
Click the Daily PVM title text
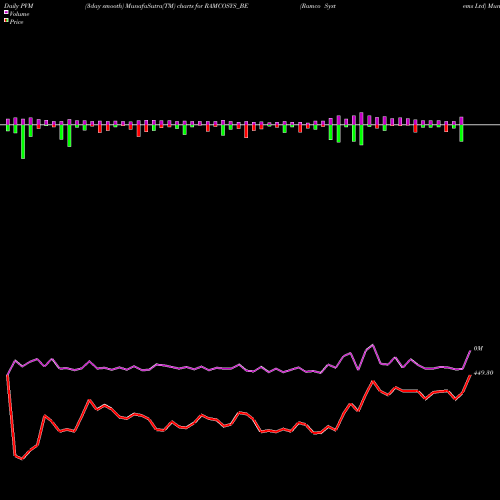[x=19, y=6]
